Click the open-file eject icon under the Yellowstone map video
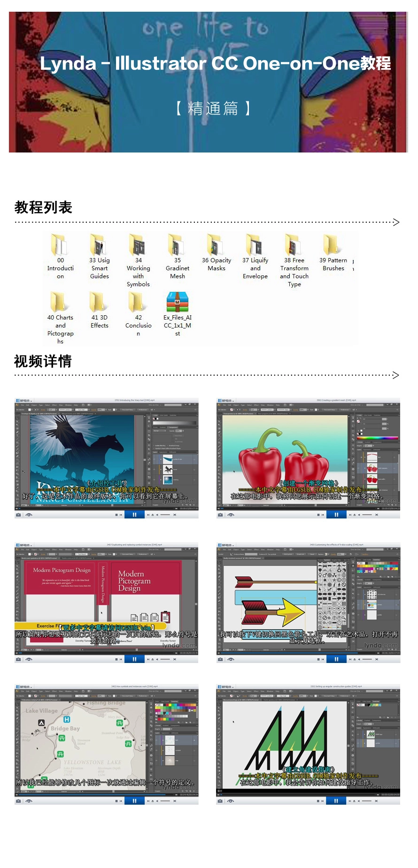Screen dimensions: 418x868 [x=153, y=801]
